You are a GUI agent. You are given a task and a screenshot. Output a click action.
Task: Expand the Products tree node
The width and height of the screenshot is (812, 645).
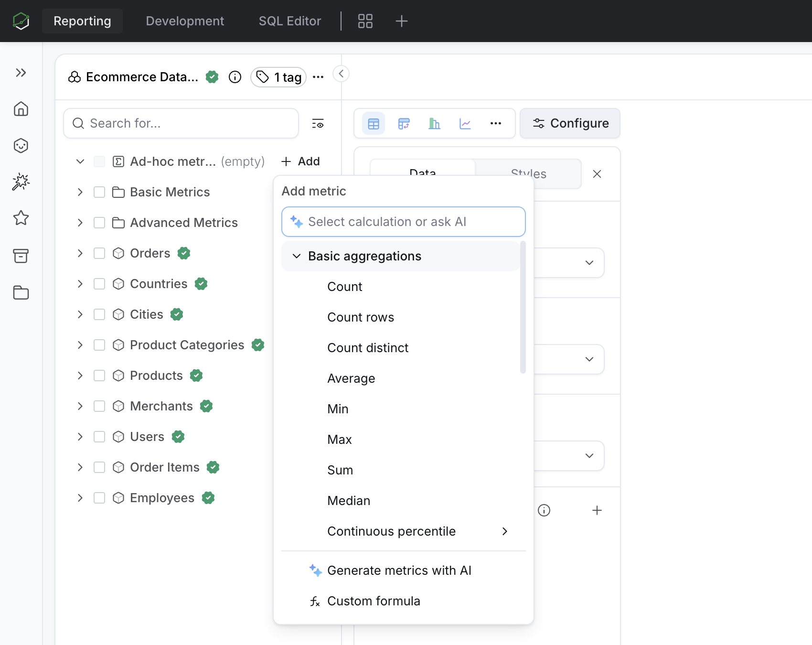coord(80,376)
